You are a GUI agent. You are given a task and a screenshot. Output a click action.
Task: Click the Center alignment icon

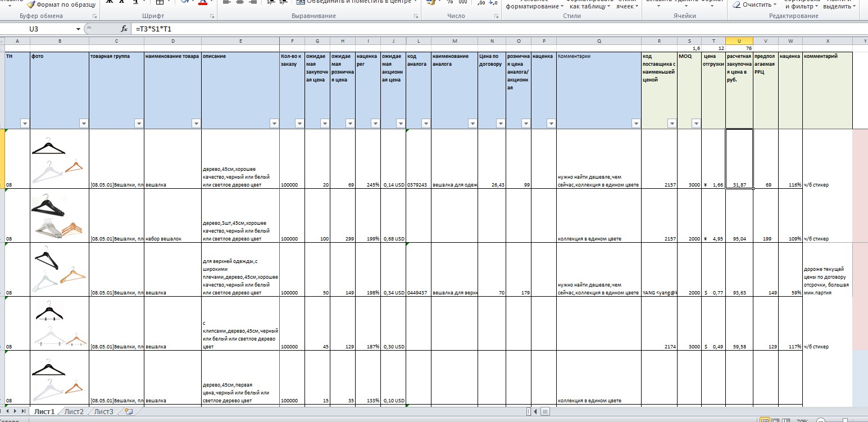tap(240, 2)
